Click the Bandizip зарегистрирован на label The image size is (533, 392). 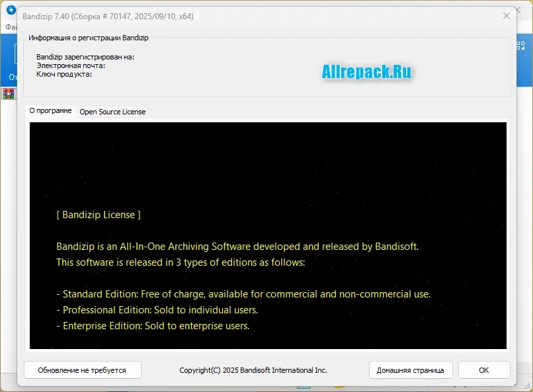[x=85, y=57]
